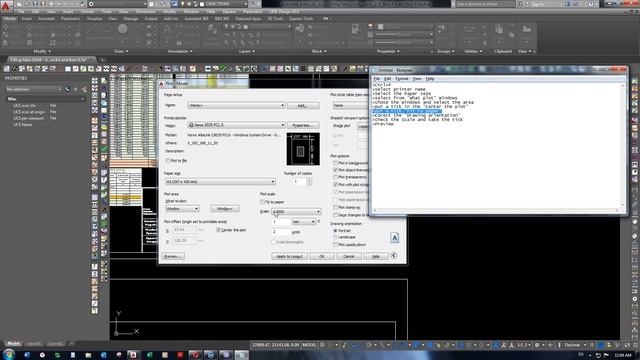
Task: Click the object color swatch in Properties ribbon panel
Action: tap(380, 27)
